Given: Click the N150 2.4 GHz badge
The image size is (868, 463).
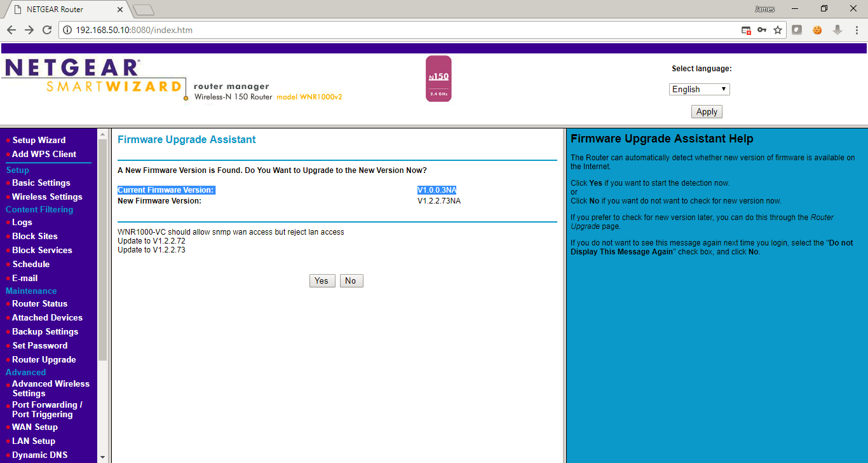Looking at the screenshot, I should [438, 79].
